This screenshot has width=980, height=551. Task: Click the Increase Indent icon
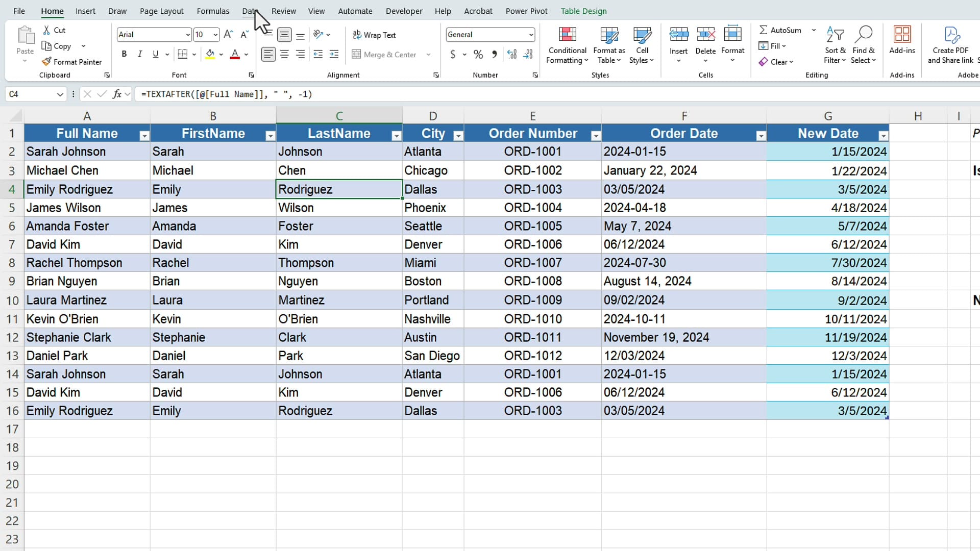(334, 54)
